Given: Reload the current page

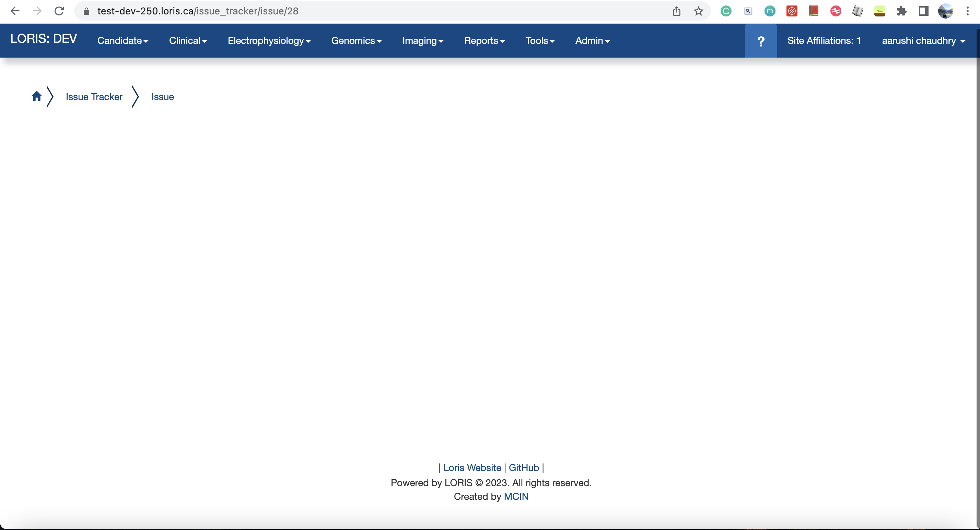Looking at the screenshot, I should pyautogui.click(x=59, y=11).
